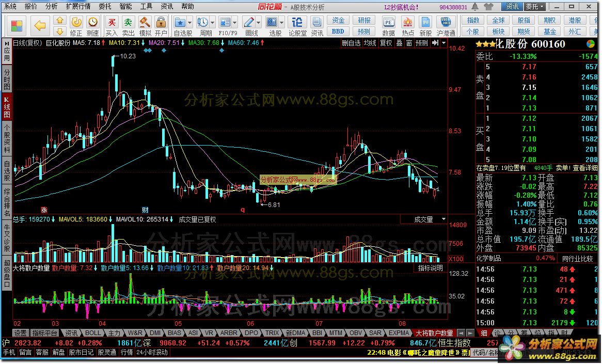Click the 研报 button
The height and width of the screenshot is (364, 602).
pyautogui.click(x=364, y=20)
